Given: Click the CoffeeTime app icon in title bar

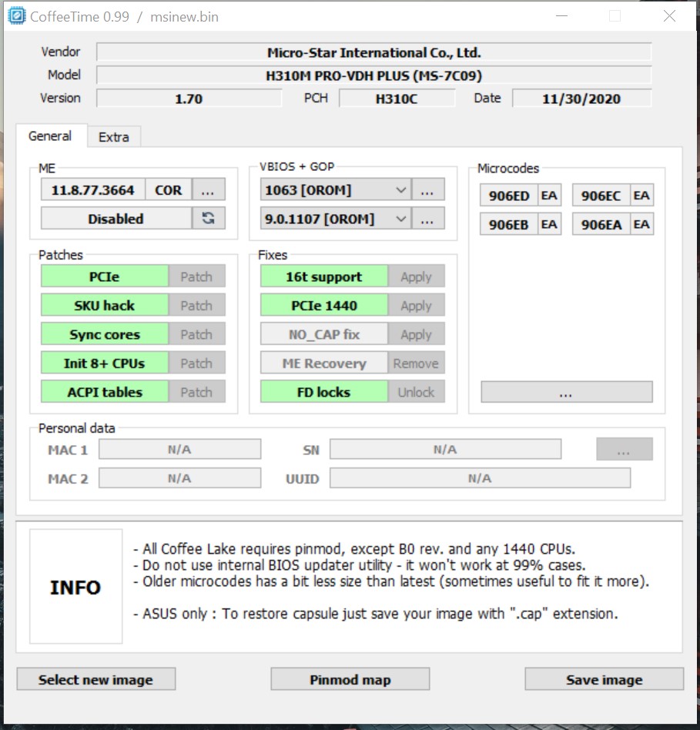Looking at the screenshot, I should tap(17, 16).
